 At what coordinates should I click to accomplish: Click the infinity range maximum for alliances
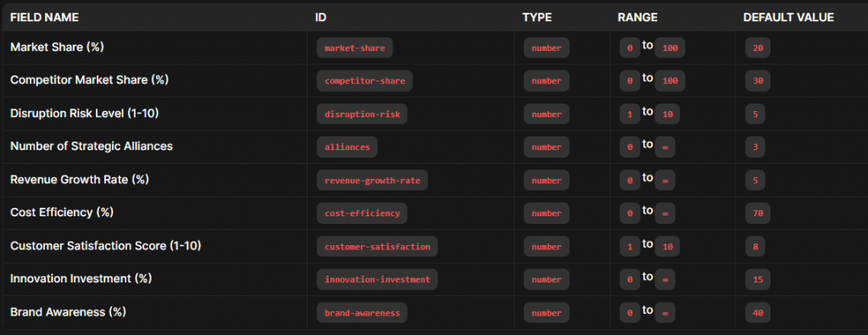[665, 148]
